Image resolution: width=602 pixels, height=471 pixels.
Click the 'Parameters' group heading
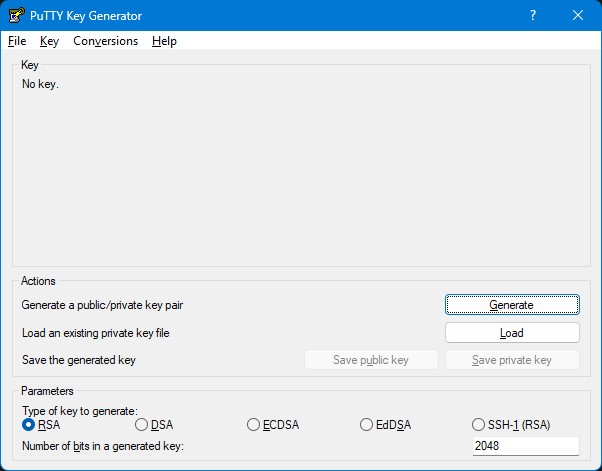(47, 391)
